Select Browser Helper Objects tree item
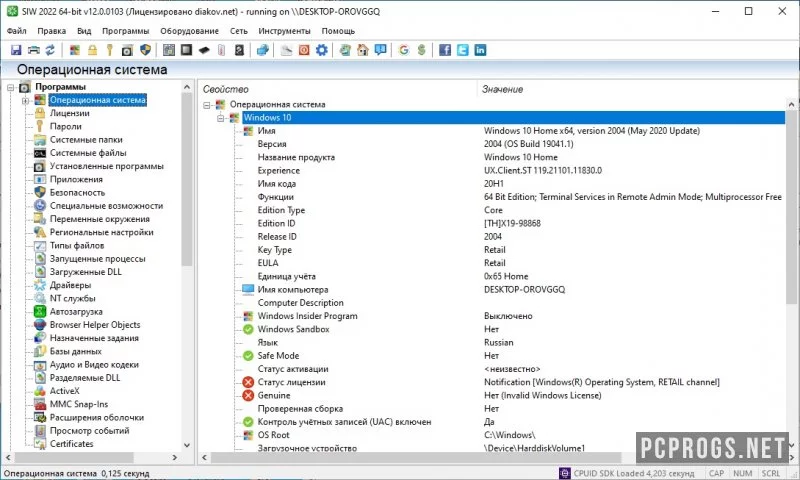This screenshot has width=800, height=480. point(95,325)
